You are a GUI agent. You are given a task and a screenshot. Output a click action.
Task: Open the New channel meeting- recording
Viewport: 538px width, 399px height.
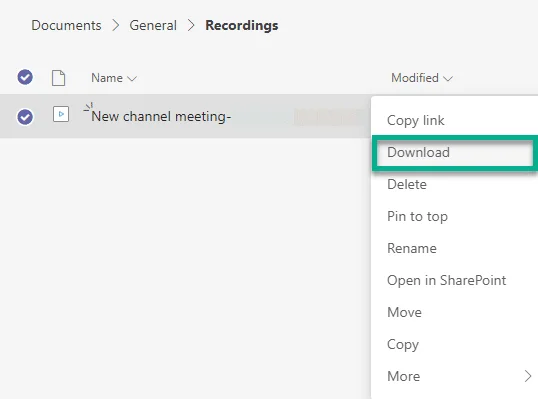tap(161, 117)
